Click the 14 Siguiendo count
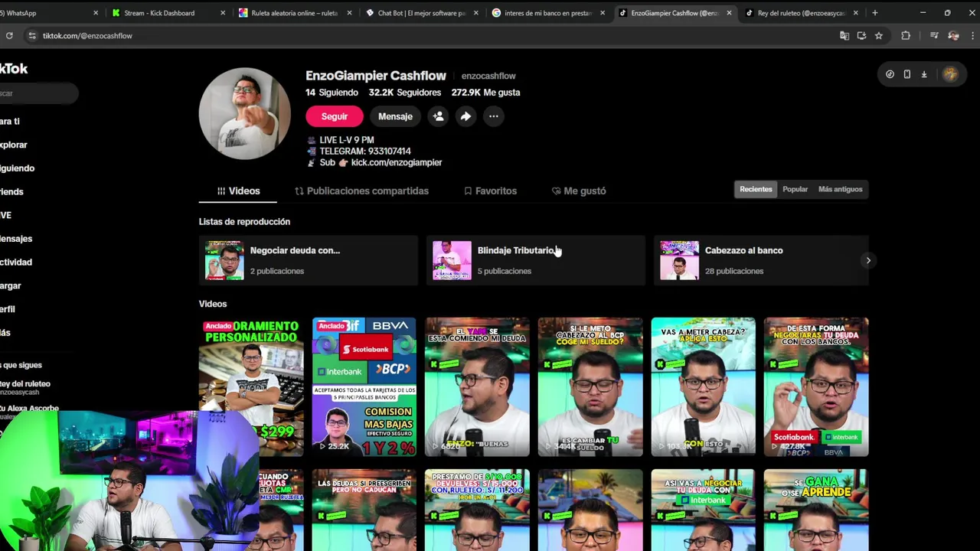The image size is (980, 551). 332,92
